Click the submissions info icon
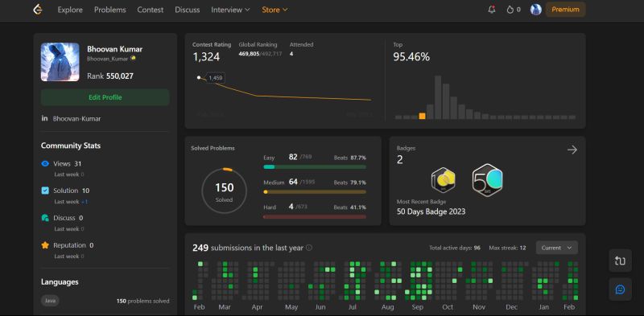 [x=309, y=248]
